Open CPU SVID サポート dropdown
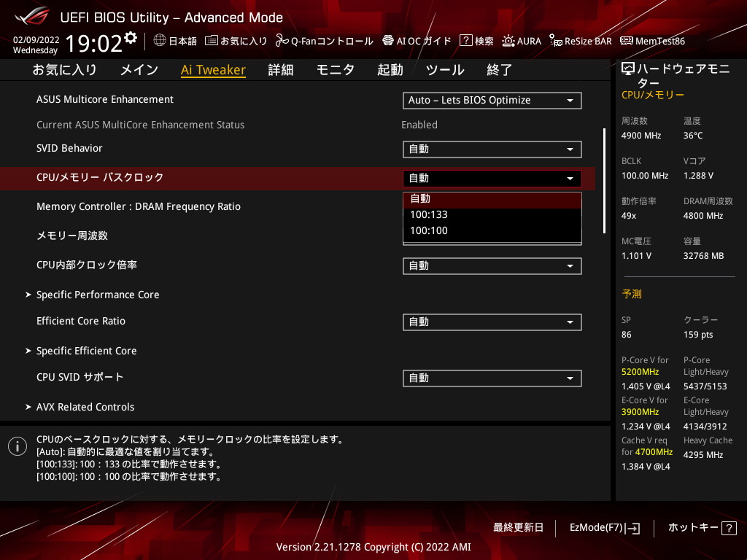 point(492,378)
